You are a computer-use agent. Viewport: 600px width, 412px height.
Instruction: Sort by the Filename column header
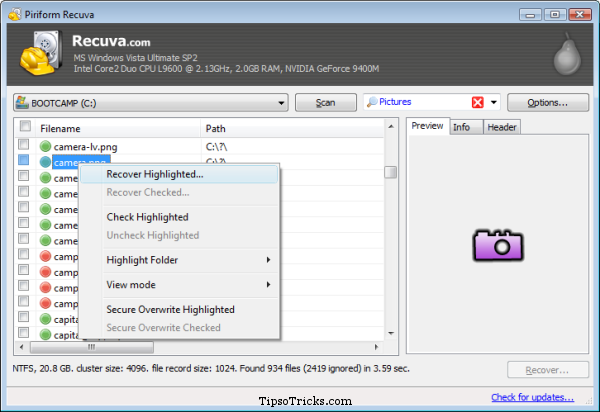118,129
